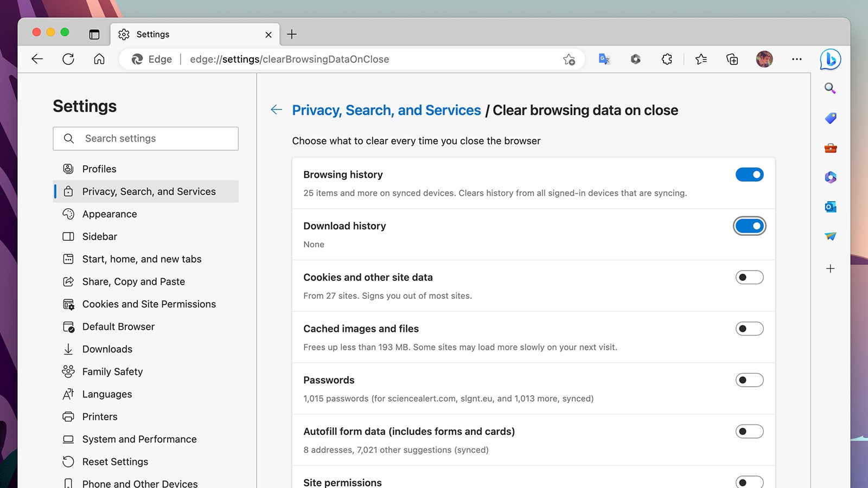
Task: Go to Cookies and Site Permissions
Action: click(x=149, y=304)
